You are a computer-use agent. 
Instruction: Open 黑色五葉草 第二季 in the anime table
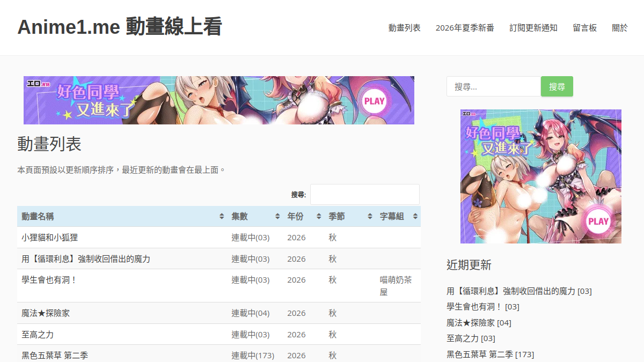(x=55, y=356)
